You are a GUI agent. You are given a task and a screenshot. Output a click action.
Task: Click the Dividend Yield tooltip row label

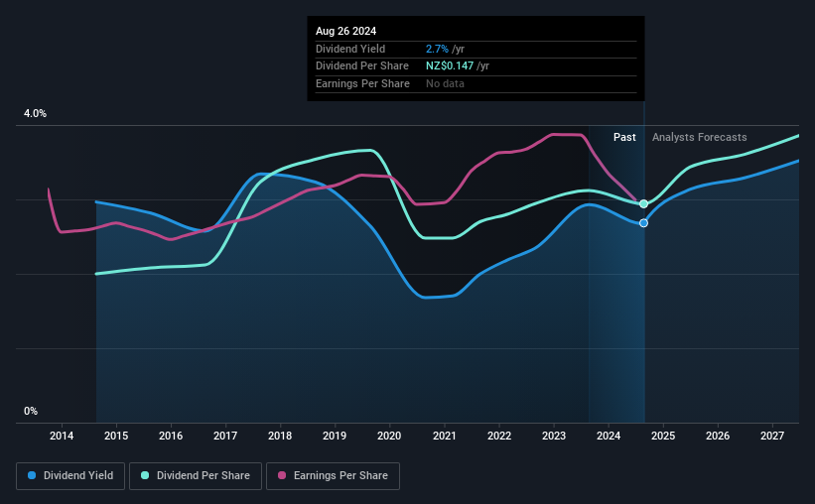pos(350,49)
